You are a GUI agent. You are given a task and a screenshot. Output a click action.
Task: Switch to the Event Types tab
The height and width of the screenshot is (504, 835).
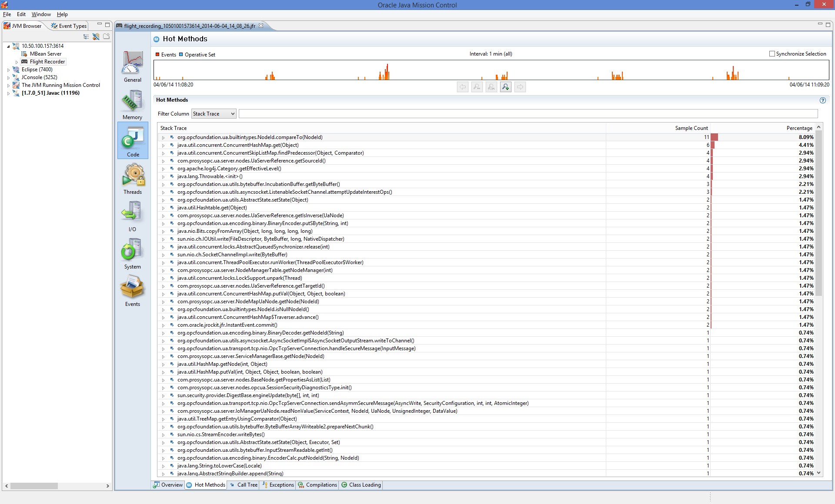click(69, 26)
